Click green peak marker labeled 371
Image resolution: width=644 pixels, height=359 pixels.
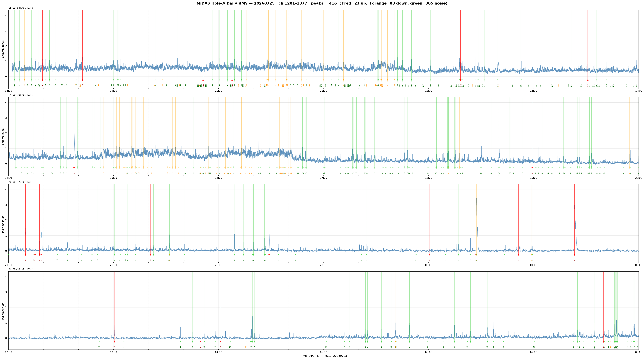click(x=230, y=341)
